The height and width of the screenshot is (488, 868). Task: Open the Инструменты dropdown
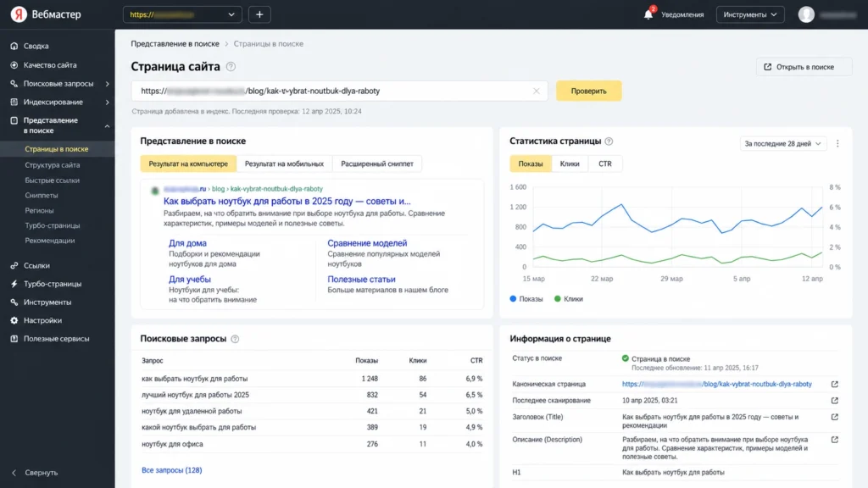(x=750, y=14)
